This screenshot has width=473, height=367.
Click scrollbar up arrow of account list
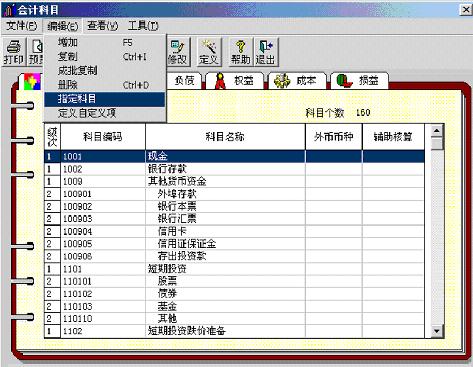pos(437,131)
